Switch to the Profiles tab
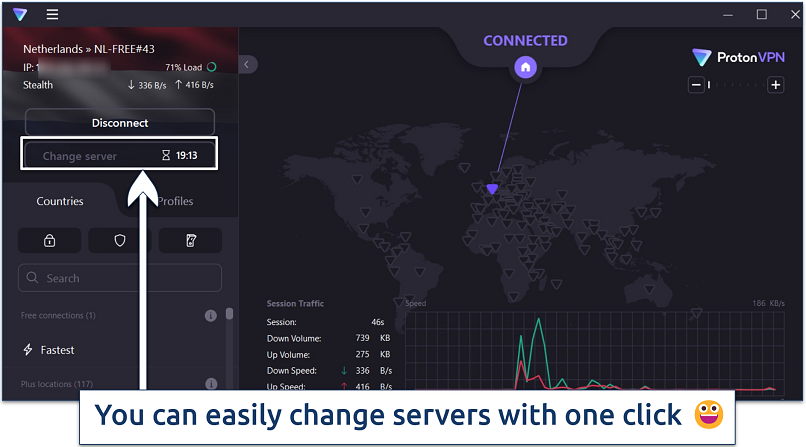The image size is (806, 447). point(175,201)
